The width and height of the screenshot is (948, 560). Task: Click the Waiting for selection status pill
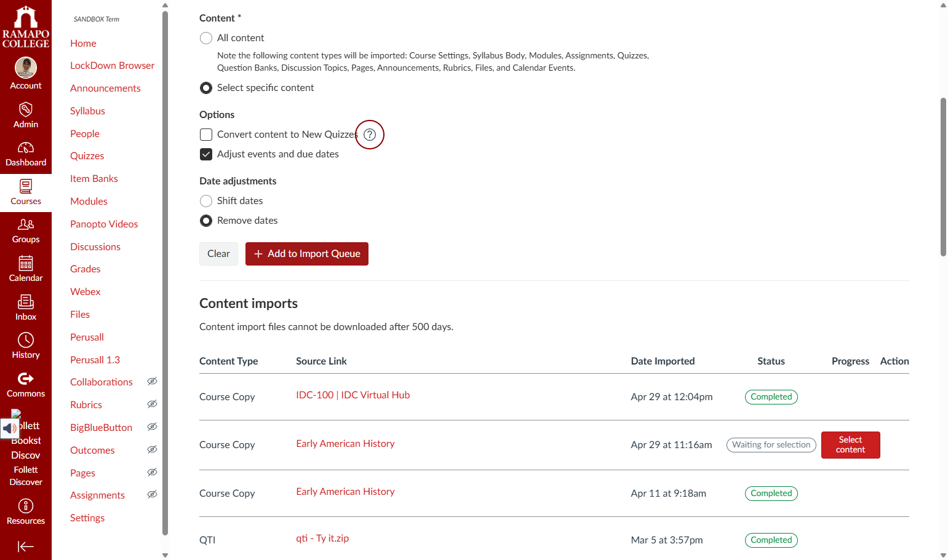point(771,445)
